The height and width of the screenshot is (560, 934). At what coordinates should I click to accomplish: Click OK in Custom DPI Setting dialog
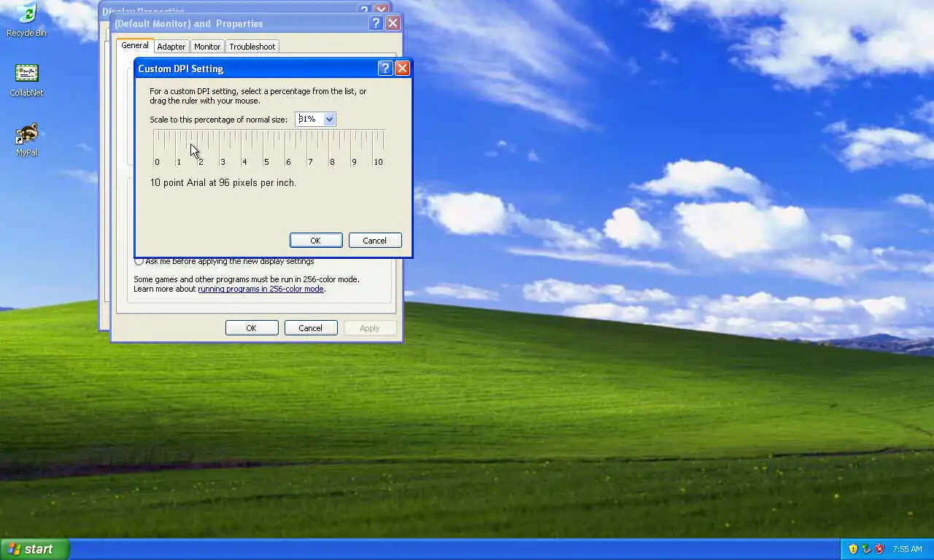pos(315,241)
